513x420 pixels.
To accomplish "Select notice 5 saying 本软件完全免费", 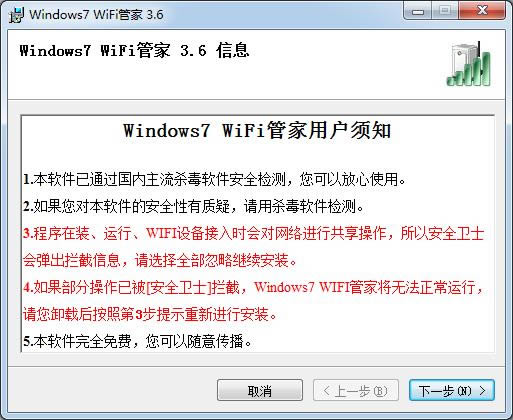I will [138, 341].
